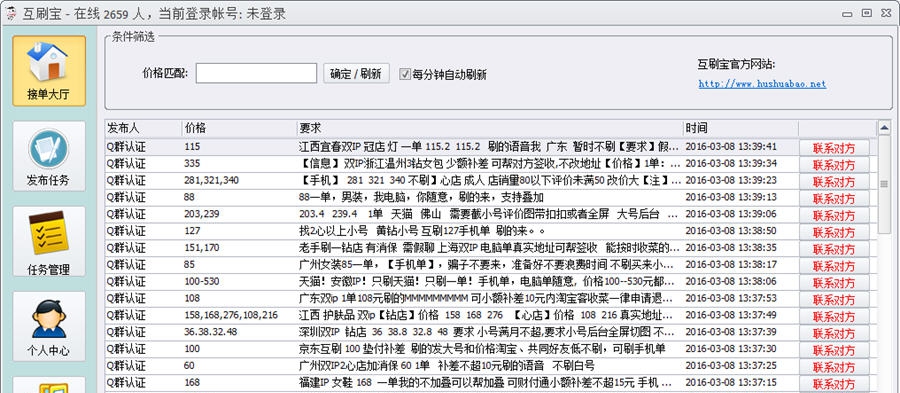The image size is (900, 393).
Task: Select price cell 151,170
Action: (x=201, y=248)
